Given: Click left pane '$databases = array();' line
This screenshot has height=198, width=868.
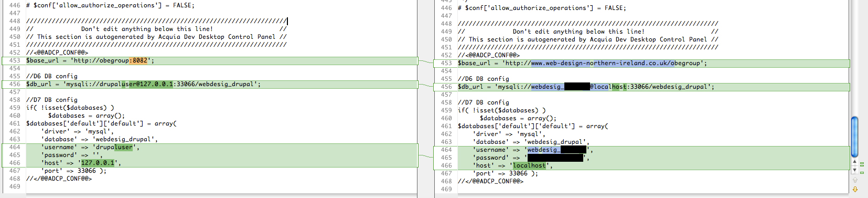Looking at the screenshot, I should click(x=87, y=116).
